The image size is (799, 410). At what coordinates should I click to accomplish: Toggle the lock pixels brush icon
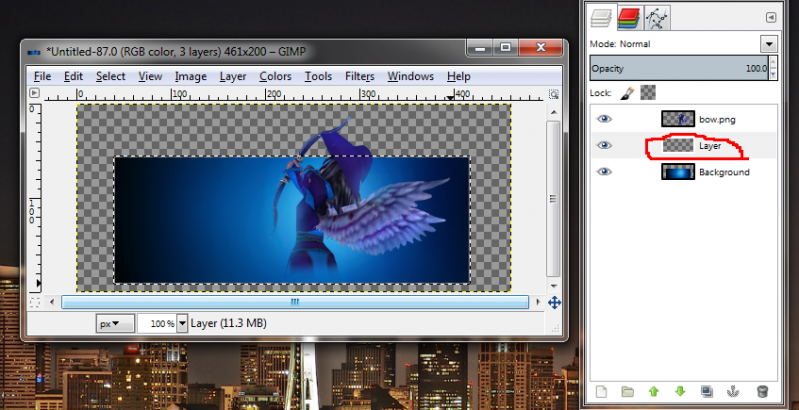(x=627, y=93)
